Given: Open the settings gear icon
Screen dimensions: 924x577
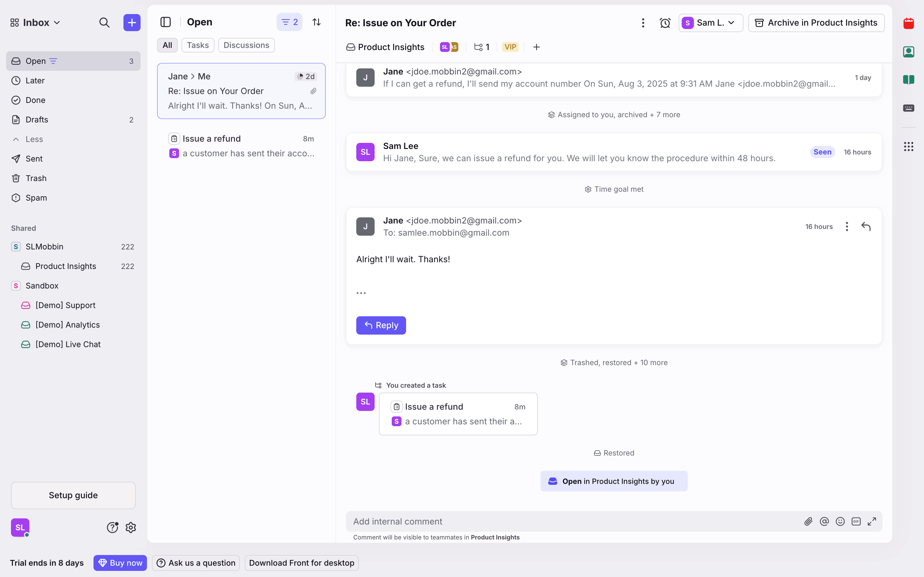Looking at the screenshot, I should [130, 528].
